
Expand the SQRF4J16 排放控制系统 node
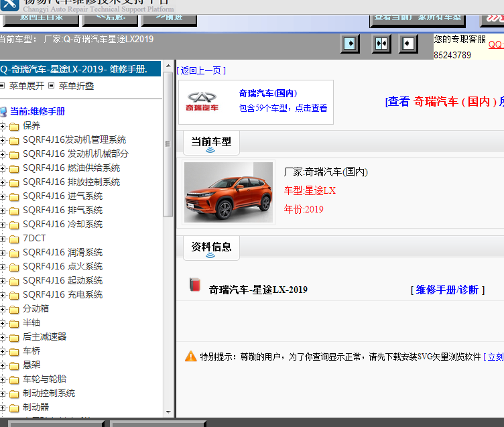coord(3,182)
